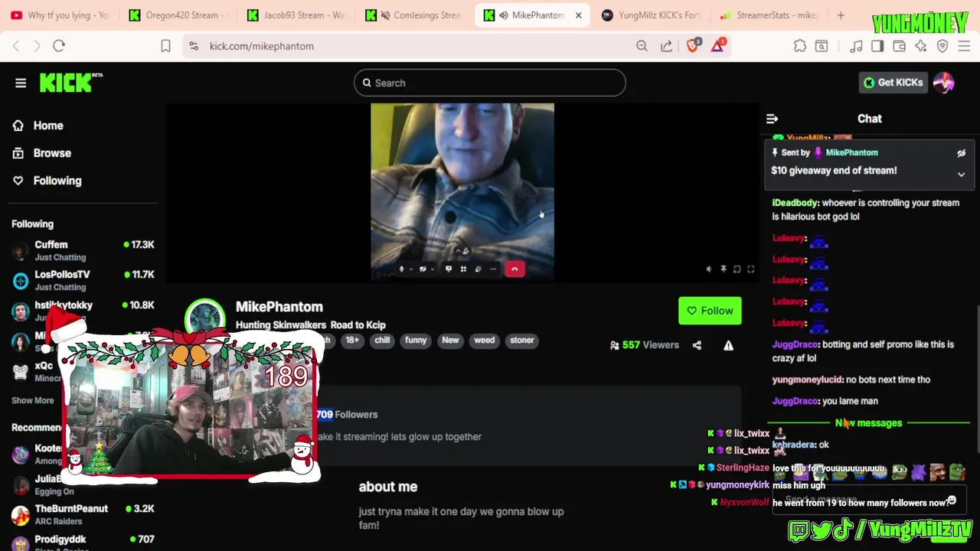Switch to the StreamerStats tab

pyautogui.click(x=769, y=15)
